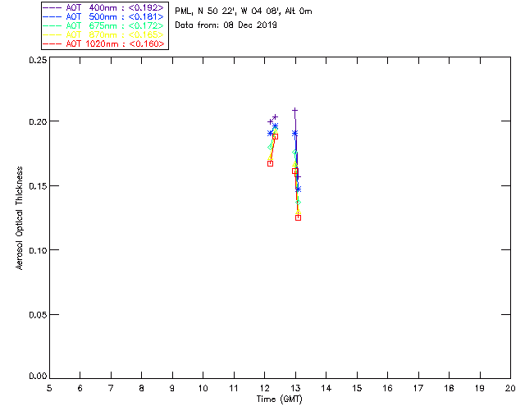Click the lowest cyan diamond data point
Viewport: 525px width, 420px height.
pos(298,203)
